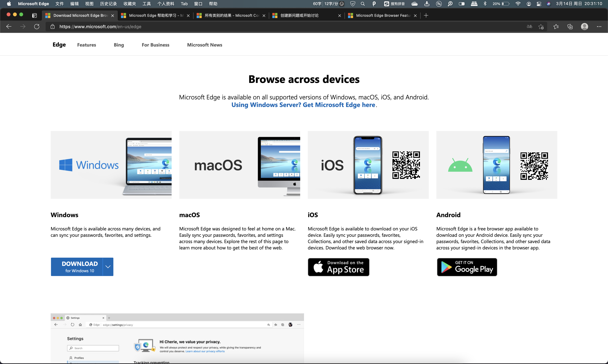
Task: Switch to 创建新问题或开始讨论 tab
Action: pyautogui.click(x=299, y=16)
